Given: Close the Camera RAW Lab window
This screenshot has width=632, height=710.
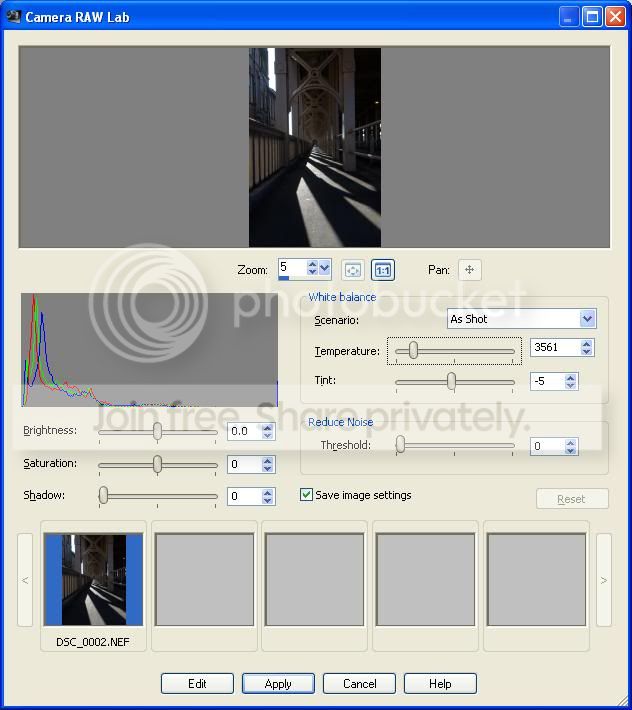Looking at the screenshot, I should coord(615,17).
